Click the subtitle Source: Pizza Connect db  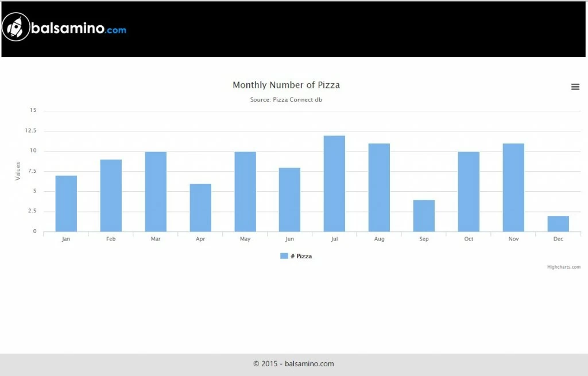[286, 100]
